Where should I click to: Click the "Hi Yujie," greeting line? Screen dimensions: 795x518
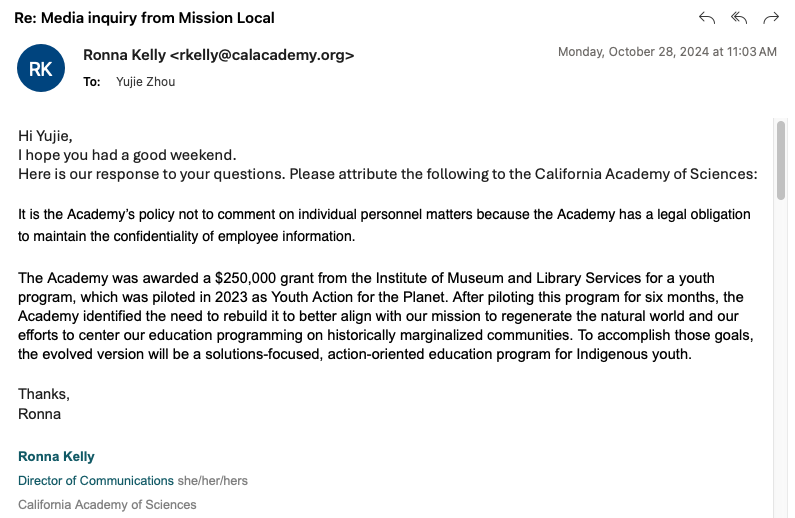(46, 136)
